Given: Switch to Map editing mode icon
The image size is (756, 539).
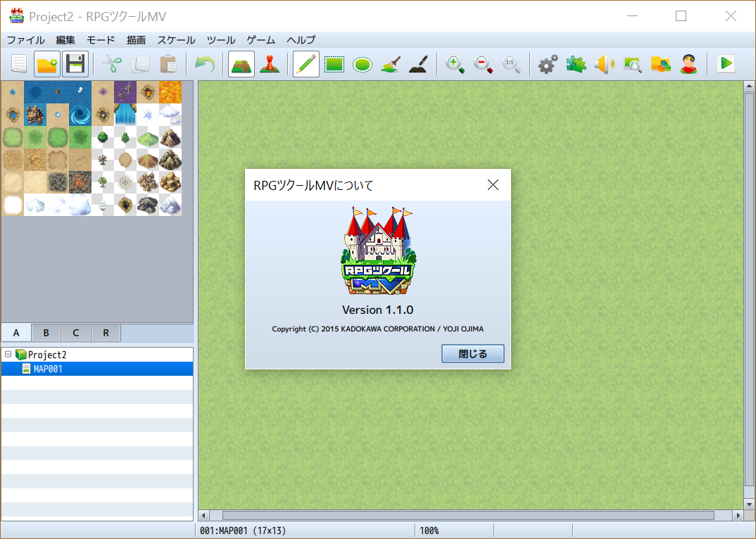Looking at the screenshot, I should click(x=241, y=64).
